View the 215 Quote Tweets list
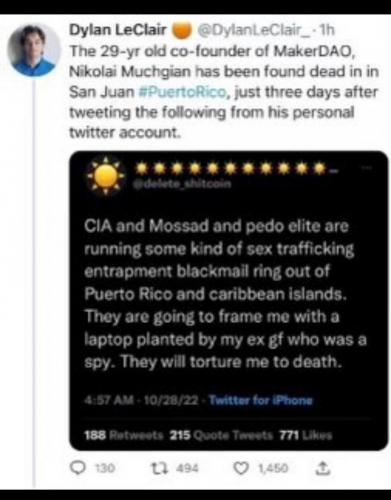The image size is (391, 500). point(221,435)
